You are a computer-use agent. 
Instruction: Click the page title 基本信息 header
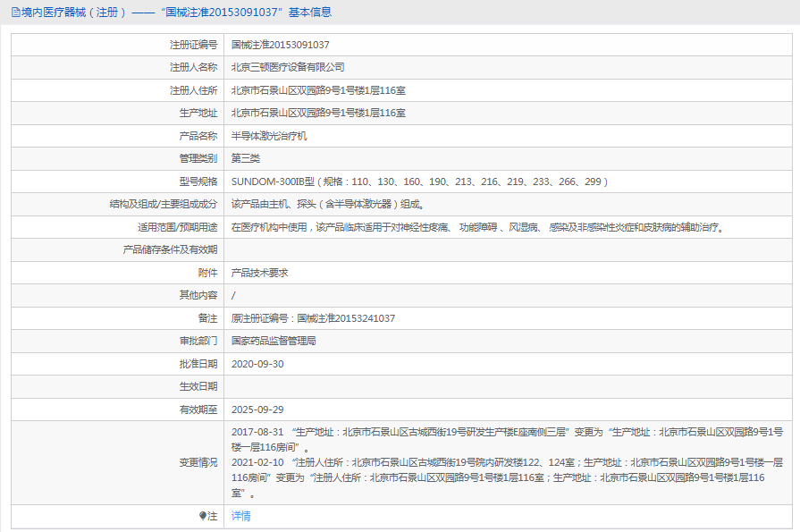tap(314, 12)
